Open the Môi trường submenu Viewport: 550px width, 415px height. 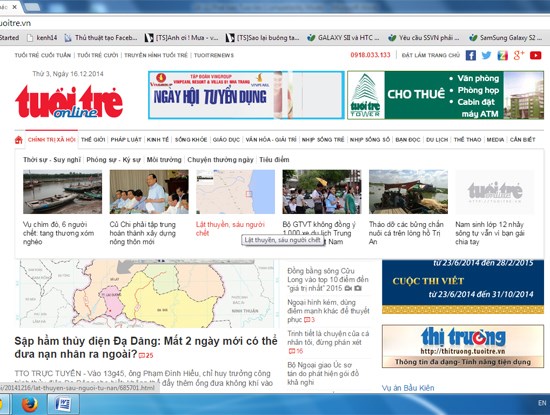(164, 160)
